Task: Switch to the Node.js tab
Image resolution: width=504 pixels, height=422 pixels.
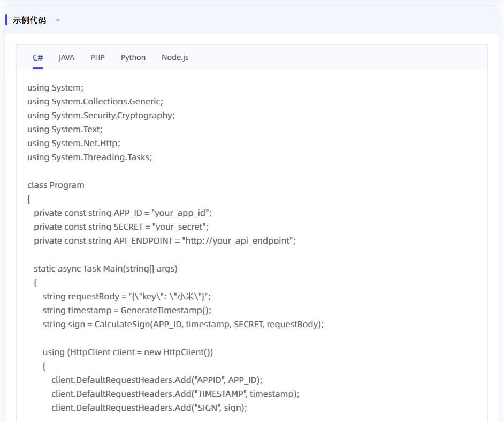Action: [175, 57]
